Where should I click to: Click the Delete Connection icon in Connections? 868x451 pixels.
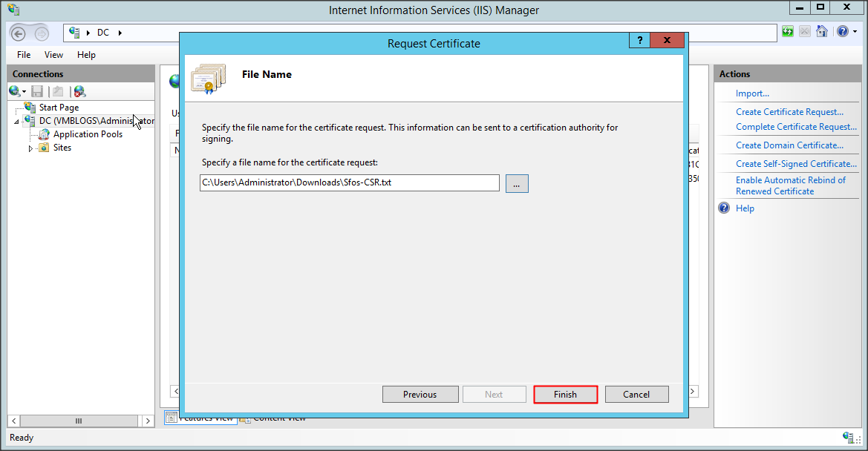click(x=79, y=91)
